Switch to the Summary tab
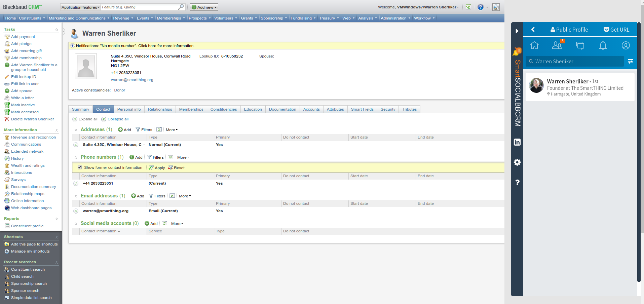The width and height of the screenshot is (644, 304). [x=81, y=109]
